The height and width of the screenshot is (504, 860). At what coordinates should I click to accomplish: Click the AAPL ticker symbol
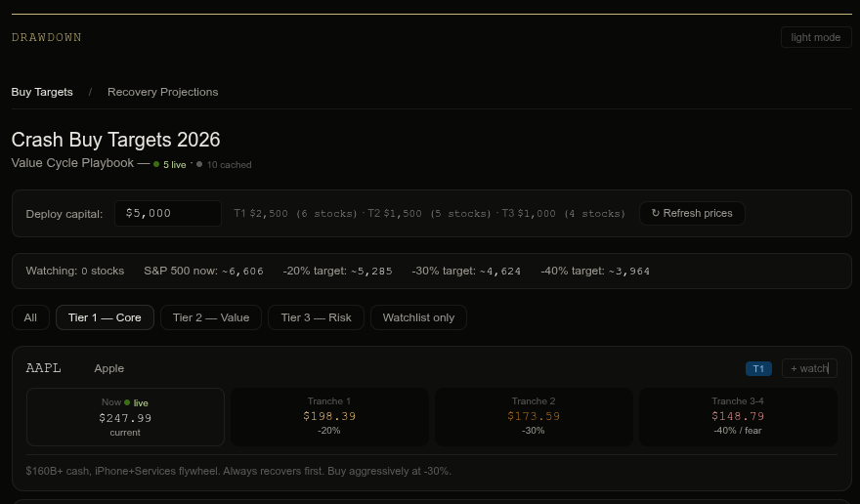click(43, 368)
